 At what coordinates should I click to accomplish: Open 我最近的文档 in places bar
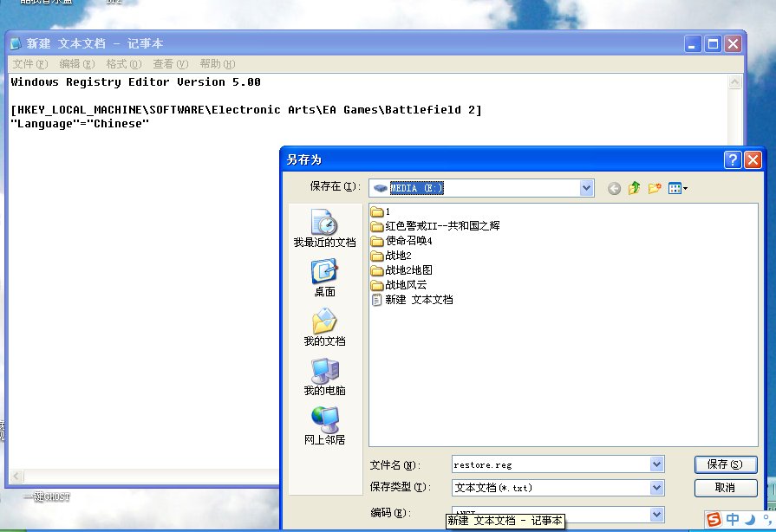(324, 229)
